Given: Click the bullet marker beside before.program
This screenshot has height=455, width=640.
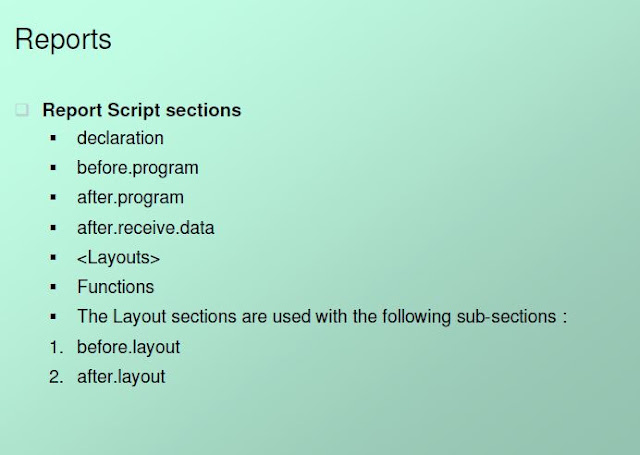Looking at the screenshot, I should [x=53, y=168].
